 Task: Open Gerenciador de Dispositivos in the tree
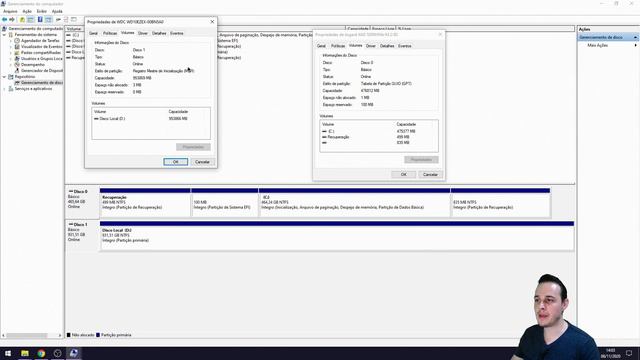42,71
